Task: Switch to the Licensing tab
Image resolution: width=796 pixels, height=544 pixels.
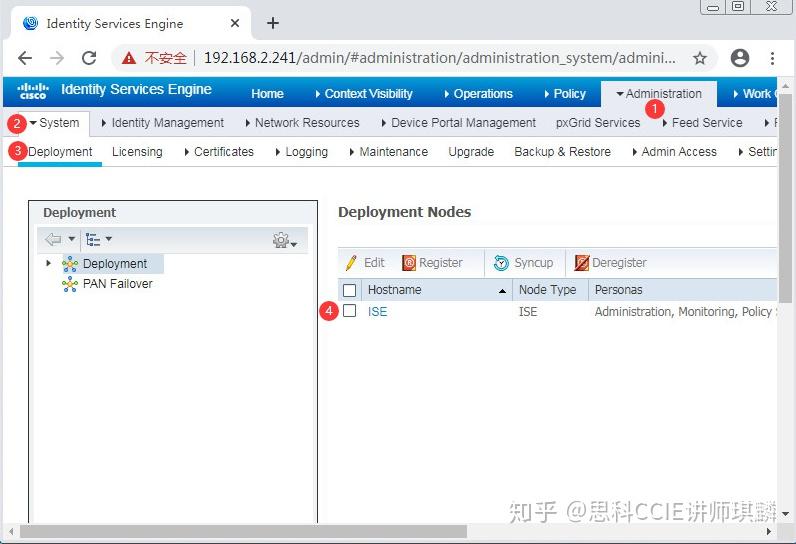Action: point(137,152)
